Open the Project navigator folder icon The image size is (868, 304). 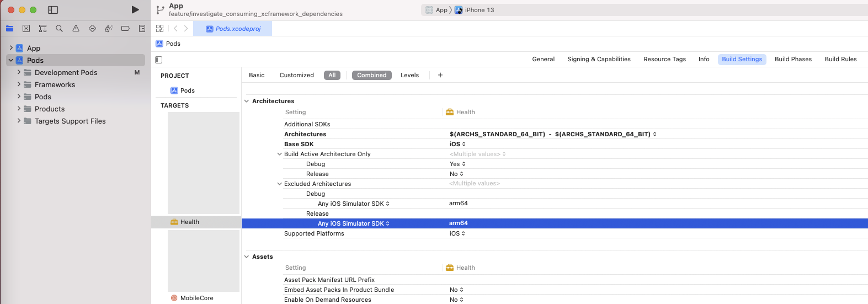pos(9,28)
